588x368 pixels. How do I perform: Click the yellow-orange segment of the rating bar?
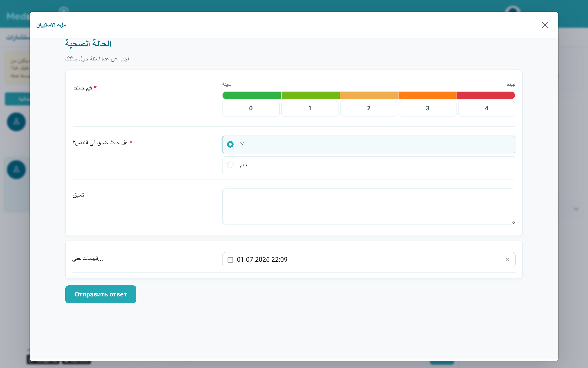[369, 95]
